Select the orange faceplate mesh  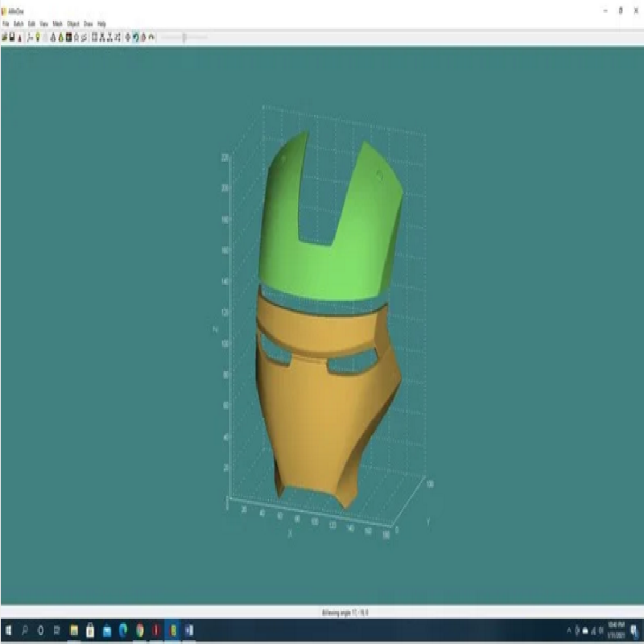tap(322, 419)
